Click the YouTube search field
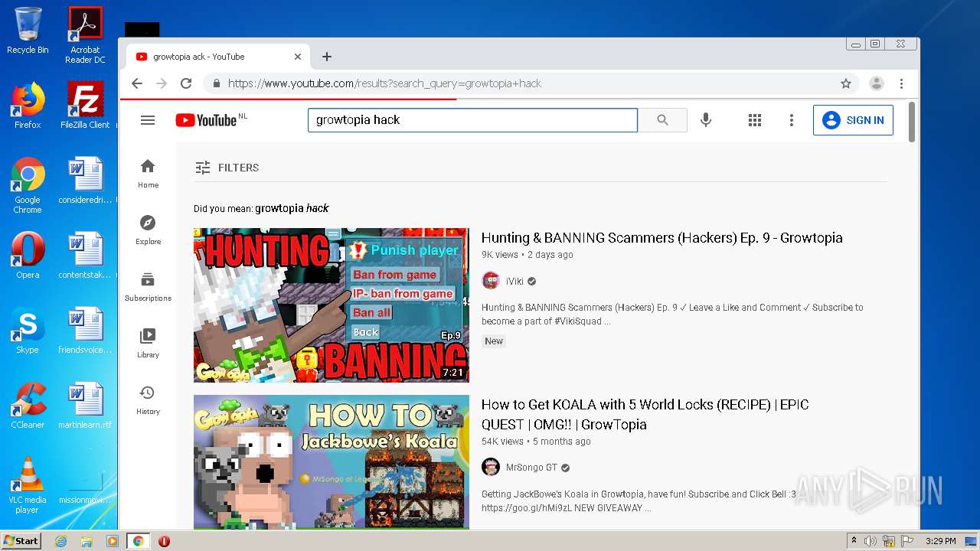The height and width of the screenshot is (551, 980). pos(472,120)
